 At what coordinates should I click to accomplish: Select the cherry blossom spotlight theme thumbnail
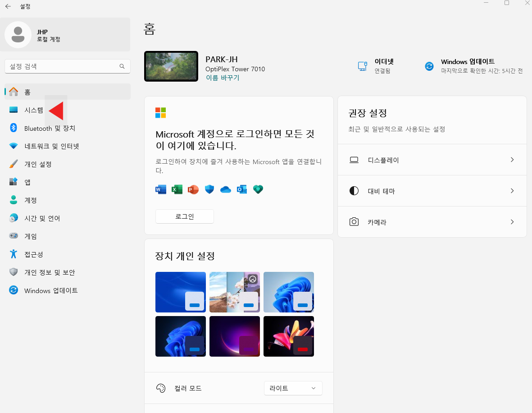coord(235,292)
